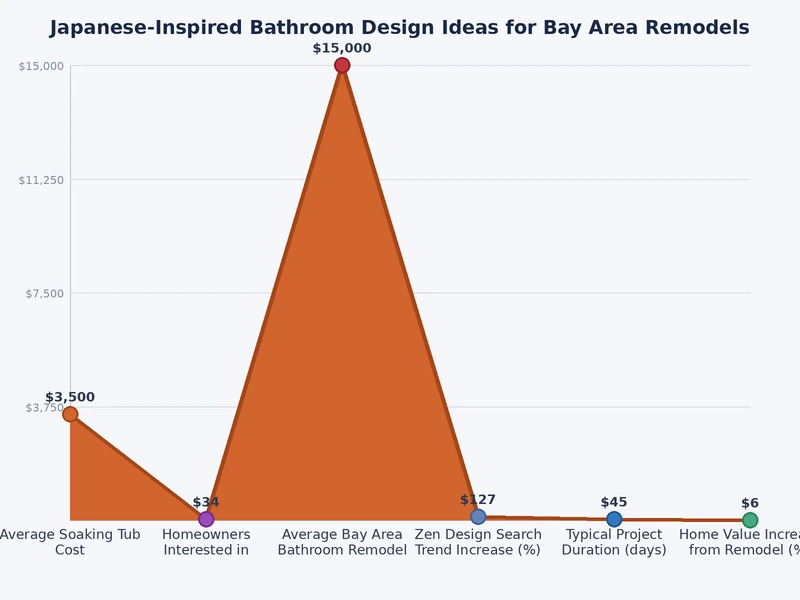
Task: Click the chart title text
Action: 399,28
